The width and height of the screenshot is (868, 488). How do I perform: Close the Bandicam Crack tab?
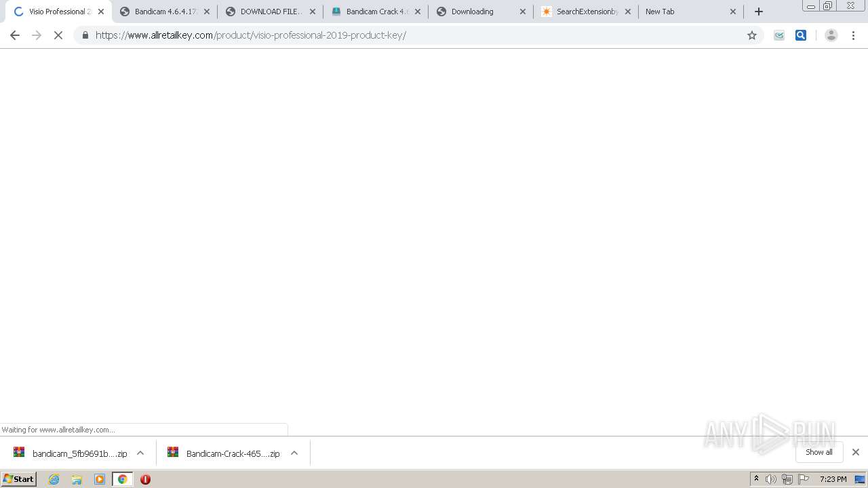[418, 12]
